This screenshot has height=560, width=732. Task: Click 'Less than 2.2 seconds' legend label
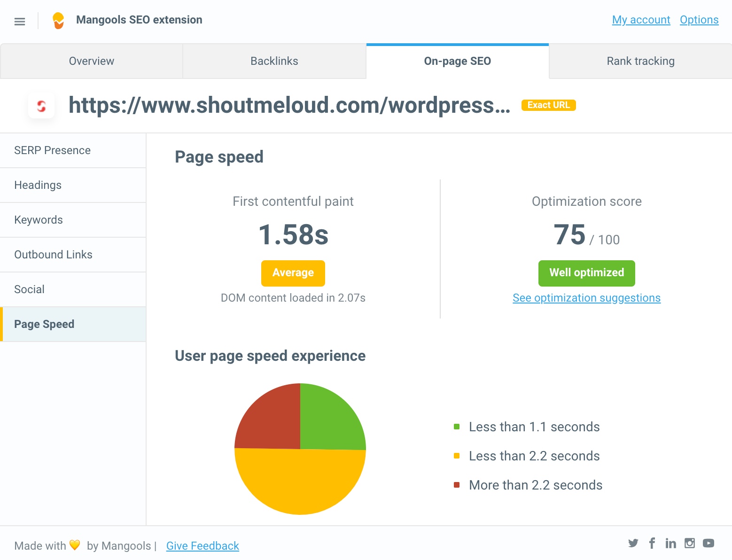pyautogui.click(x=534, y=456)
